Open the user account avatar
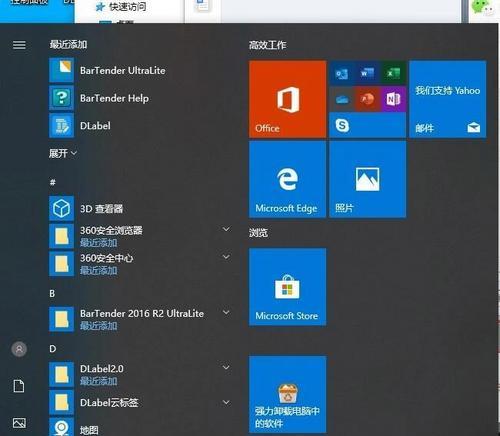Image resolution: width=500 pixels, height=436 pixels. tap(19, 349)
